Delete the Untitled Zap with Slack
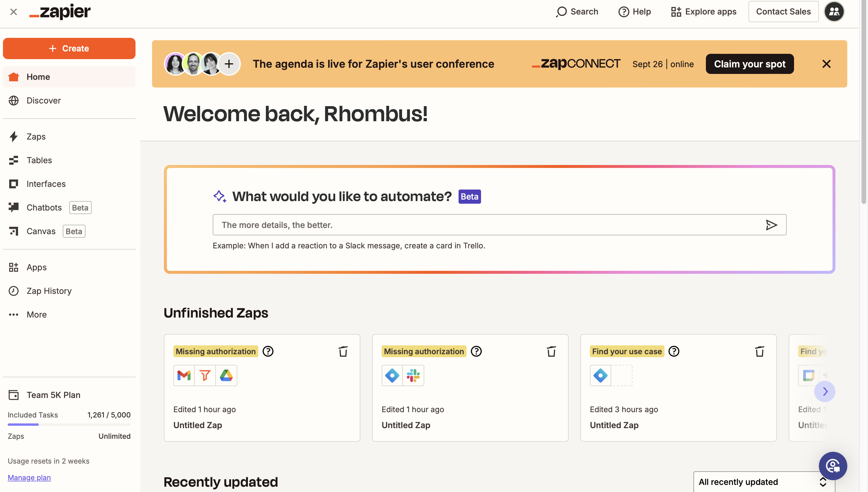The height and width of the screenshot is (492, 868). (x=551, y=352)
